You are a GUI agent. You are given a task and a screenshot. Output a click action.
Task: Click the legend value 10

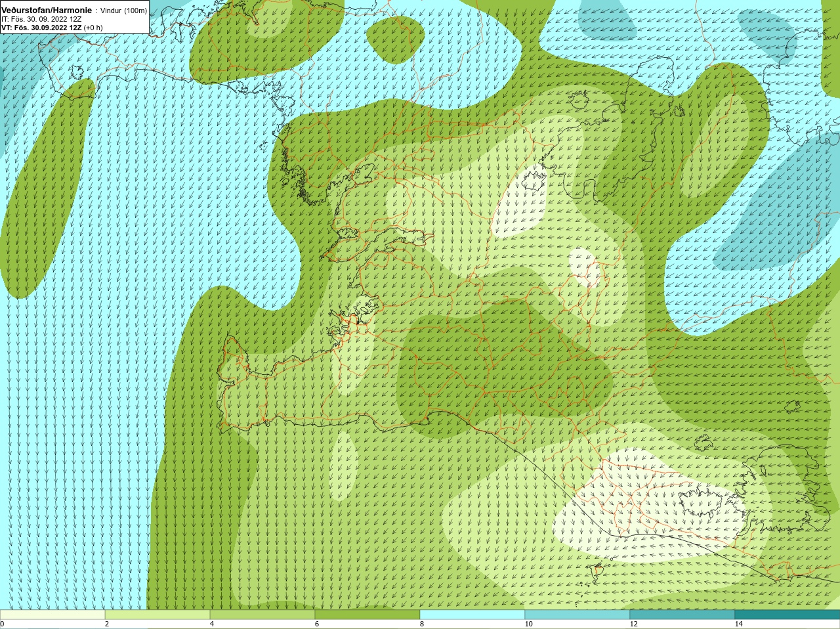[528, 624]
